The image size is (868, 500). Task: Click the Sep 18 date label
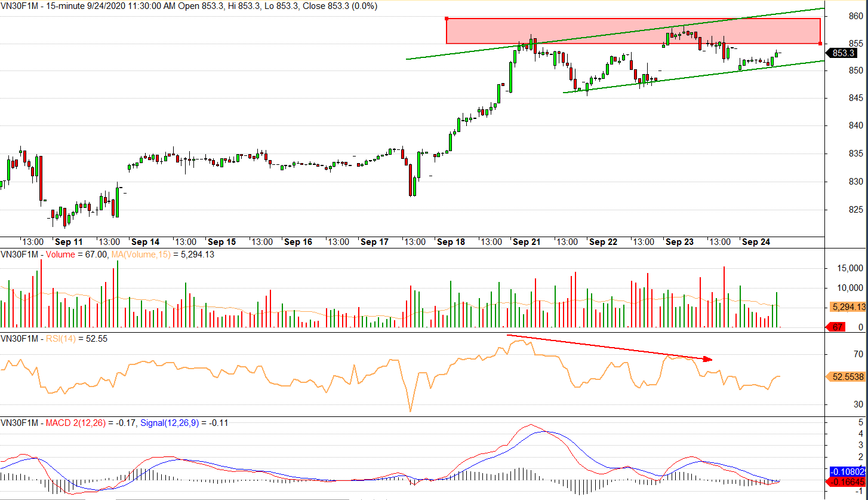(451, 242)
